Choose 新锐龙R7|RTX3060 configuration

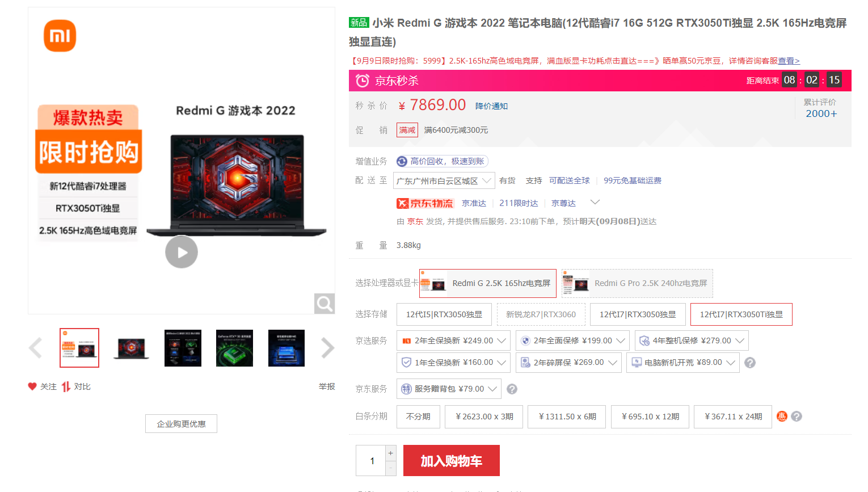click(x=541, y=314)
